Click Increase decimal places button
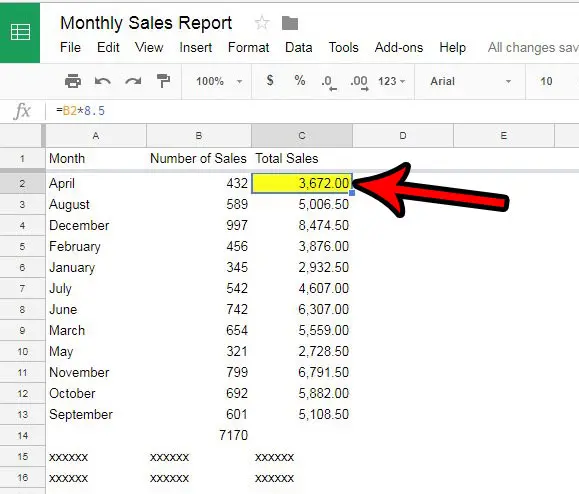579x494 pixels. point(359,82)
